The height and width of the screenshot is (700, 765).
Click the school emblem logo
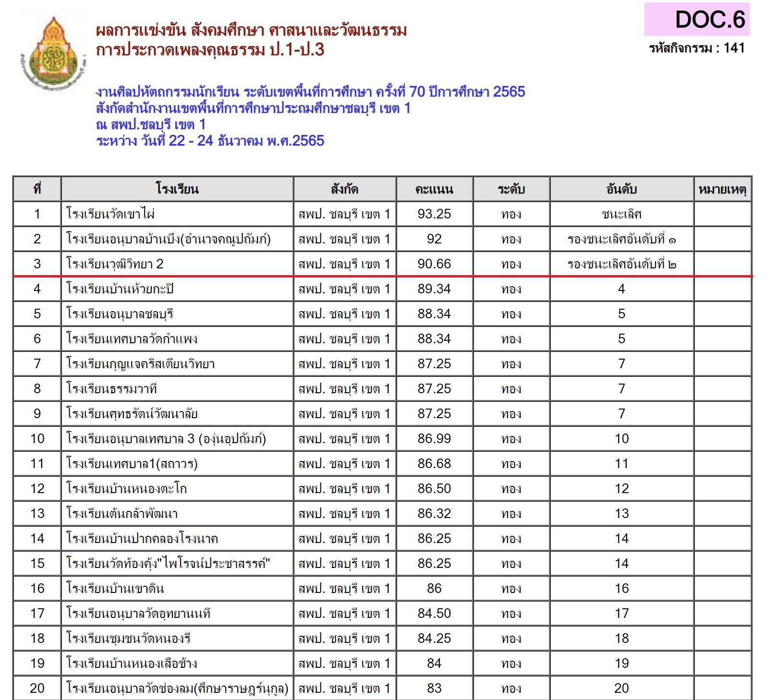click(54, 54)
